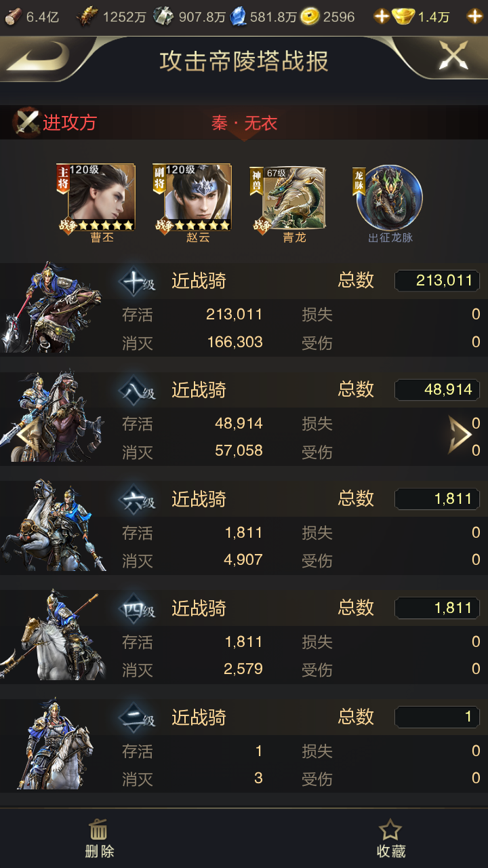Screen dimensions: 488x868
Task: Open the 出征龙脉 dragon vein icon
Action: tap(390, 198)
